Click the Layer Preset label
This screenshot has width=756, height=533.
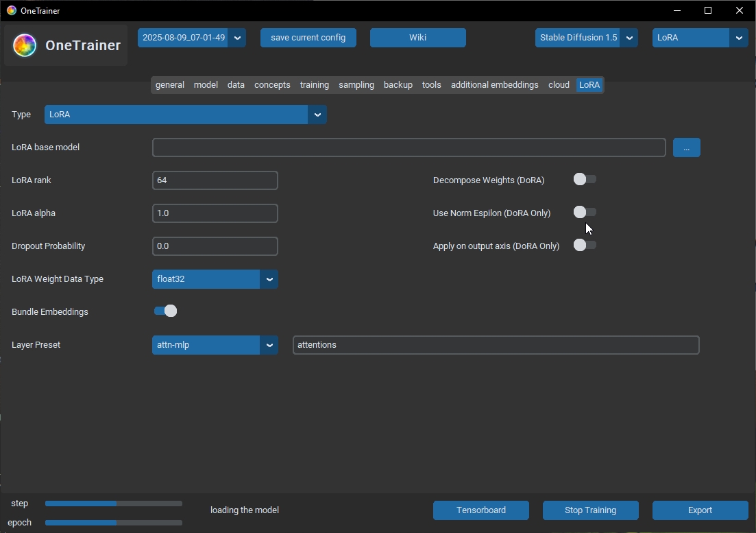pyautogui.click(x=36, y=345)
